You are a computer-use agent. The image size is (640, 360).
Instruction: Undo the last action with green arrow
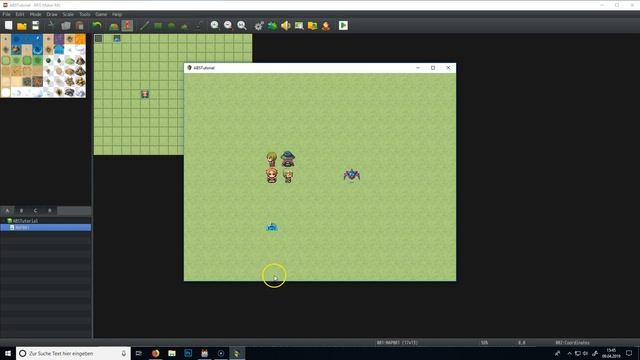coord(97,25)
